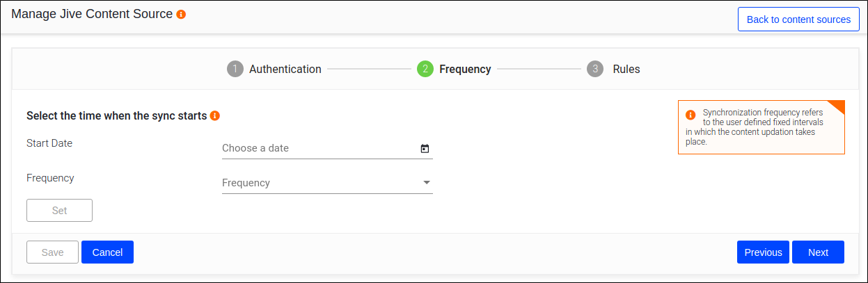This screenshot has height=283, width=868.
Task: Go to the Previous step
Action: [763, 252]
